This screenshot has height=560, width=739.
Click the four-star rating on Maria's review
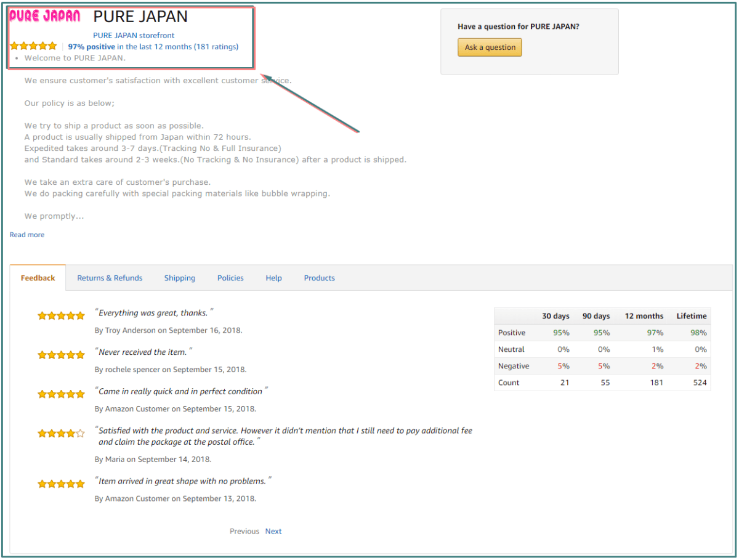[x=61, y=433]
